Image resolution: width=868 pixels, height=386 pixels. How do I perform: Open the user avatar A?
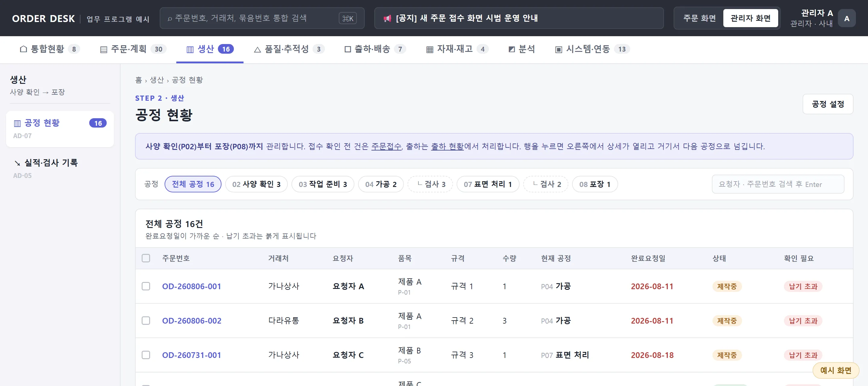(x=846, y=18)
